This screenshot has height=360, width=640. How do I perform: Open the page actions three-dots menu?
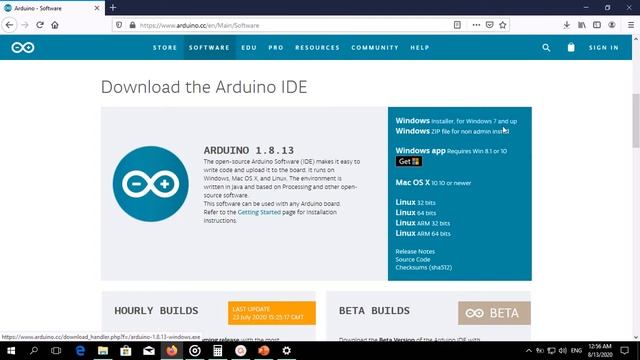pyautogui.click(x=476, y=25)
